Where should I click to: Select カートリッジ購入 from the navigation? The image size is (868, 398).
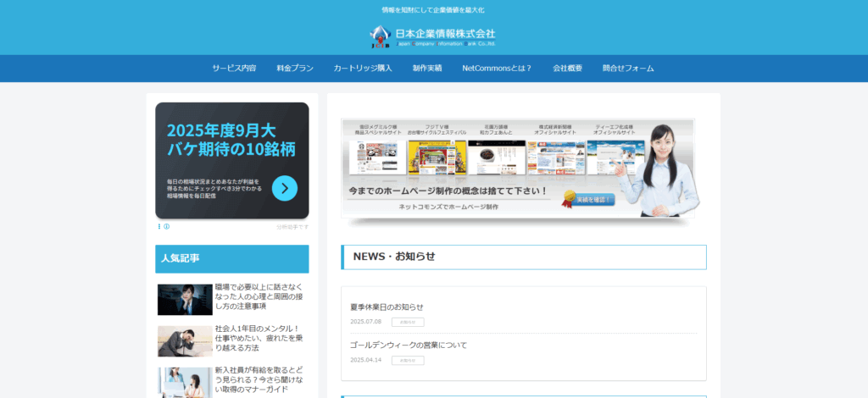[363, 68]
